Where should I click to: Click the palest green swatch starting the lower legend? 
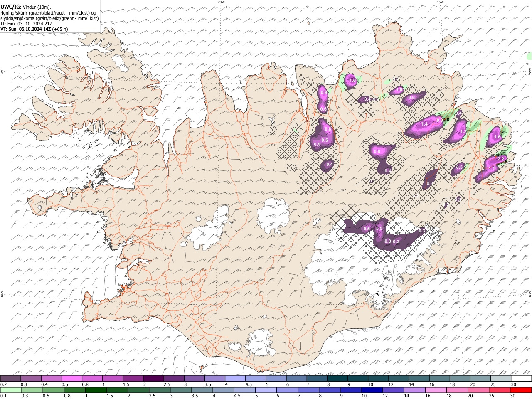11,390
